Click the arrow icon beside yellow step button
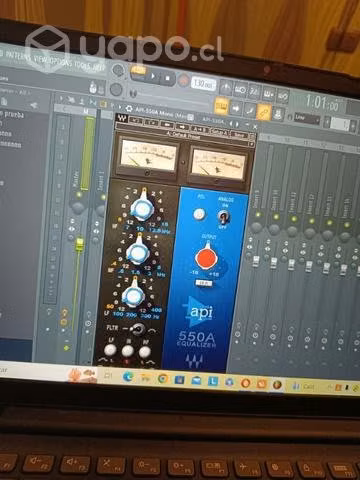Viewport: 360px width, 480px height. pos(236,108)
